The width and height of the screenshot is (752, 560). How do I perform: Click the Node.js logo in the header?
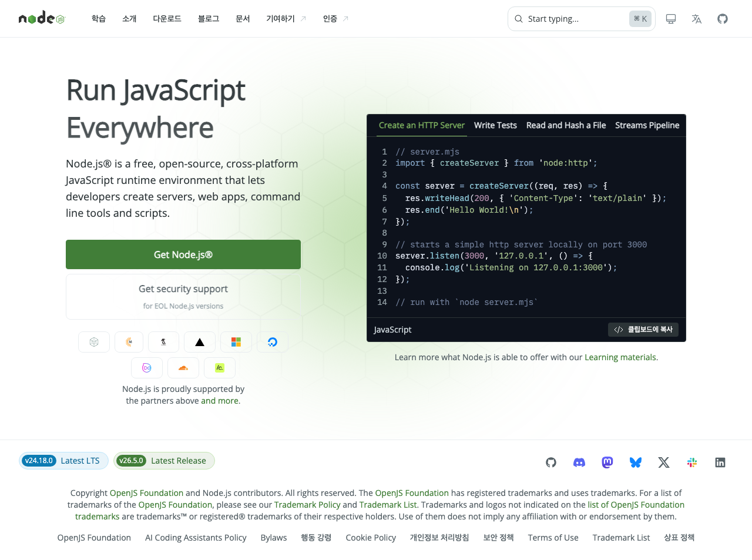pos(42,18)
